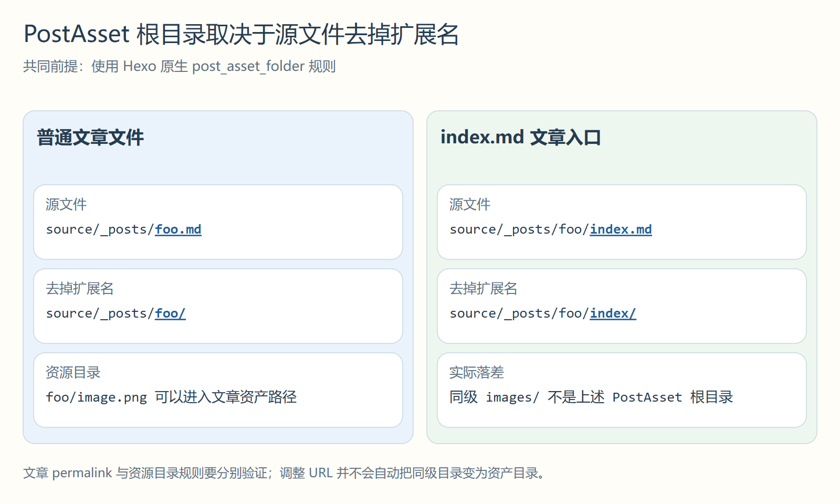840x504 pixels.
Task: Click 源文件 label in index.md 文章入口 card
Action: pos(470,204)
